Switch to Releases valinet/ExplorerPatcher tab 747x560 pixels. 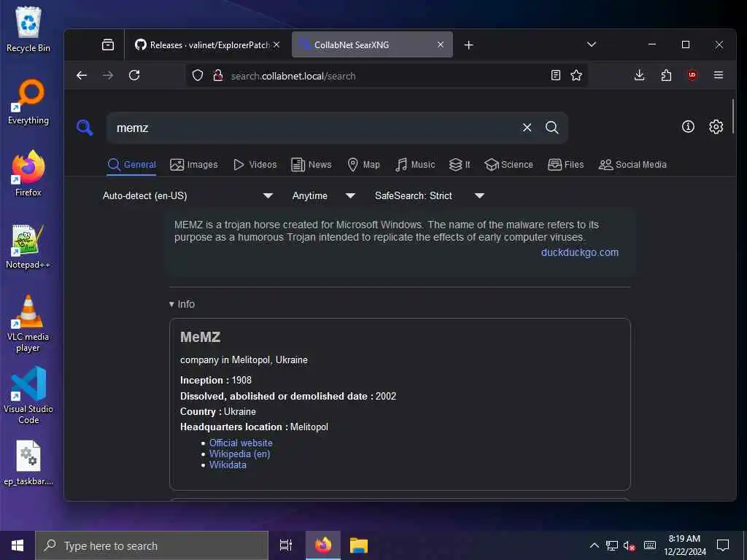click(x=208, y=44)
